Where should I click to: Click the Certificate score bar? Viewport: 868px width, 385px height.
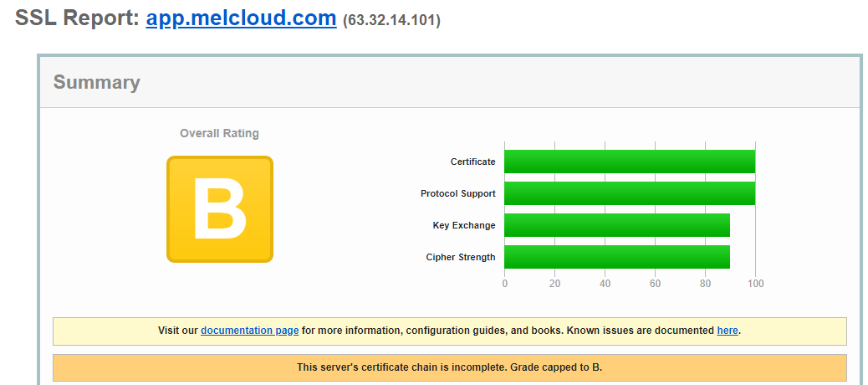(630, 162)
